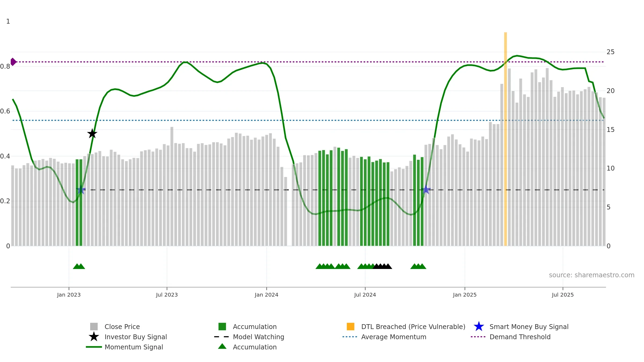The width and height of the screenshot is (644, 362).
Task: Hide the Model Watching legend series
Action: [258, 337]
